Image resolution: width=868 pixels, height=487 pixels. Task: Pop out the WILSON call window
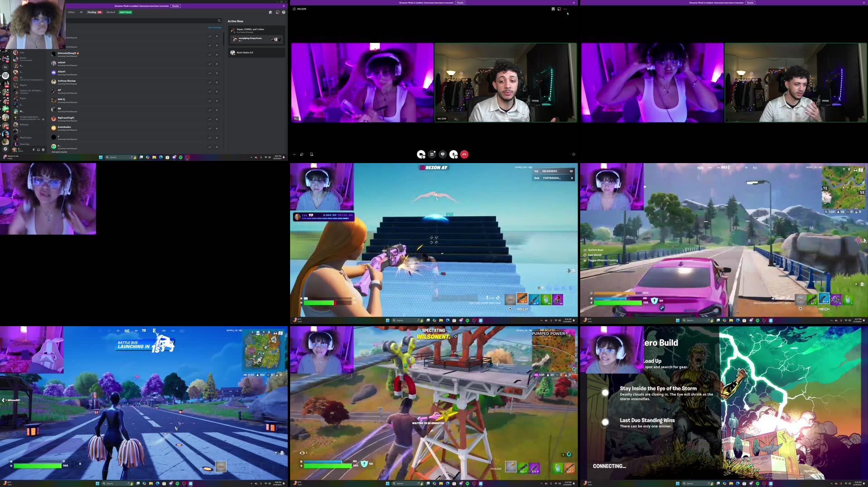pyautogui.click(x=559, y=9)
